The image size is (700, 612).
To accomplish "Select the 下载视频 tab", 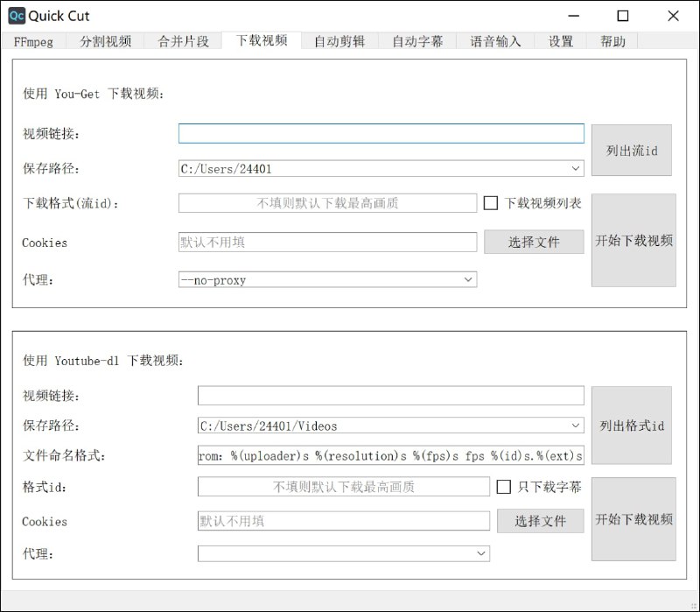I will pos(262,40).
